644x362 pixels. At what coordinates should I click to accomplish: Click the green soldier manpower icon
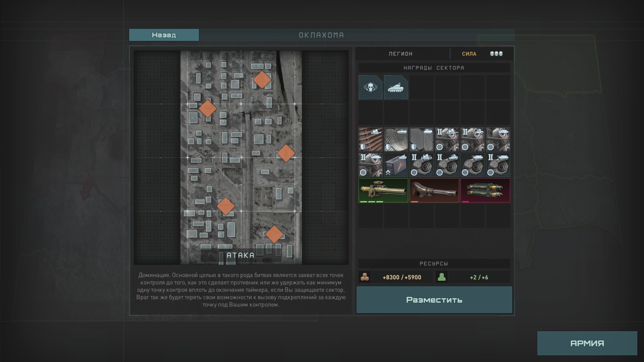[x=442, y=277]
